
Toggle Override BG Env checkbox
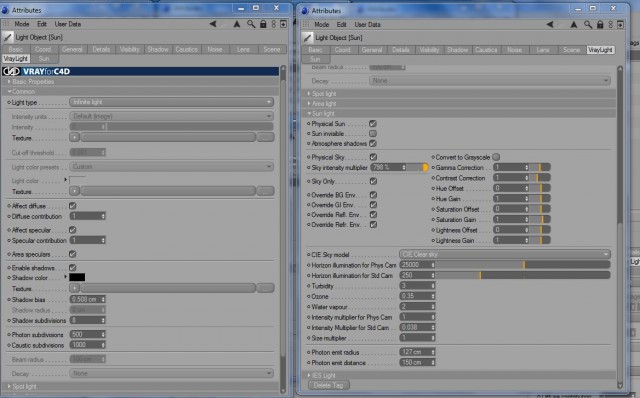(373, 195)
